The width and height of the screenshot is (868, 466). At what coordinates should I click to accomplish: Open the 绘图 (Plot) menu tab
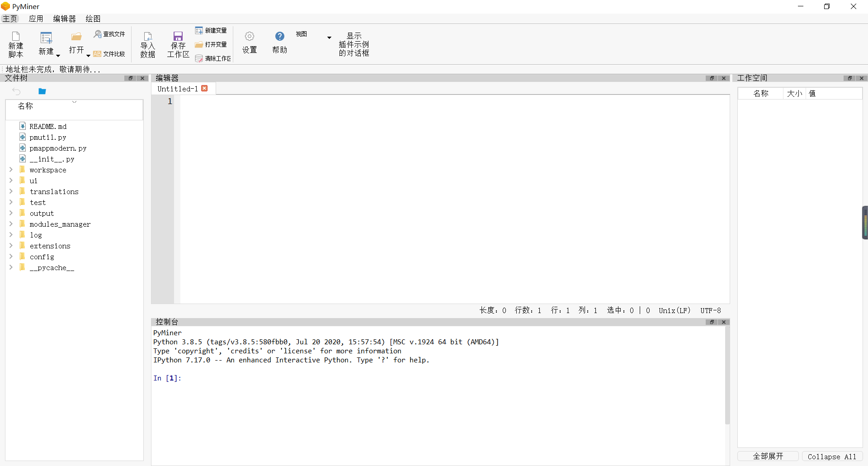coord(93,19)
